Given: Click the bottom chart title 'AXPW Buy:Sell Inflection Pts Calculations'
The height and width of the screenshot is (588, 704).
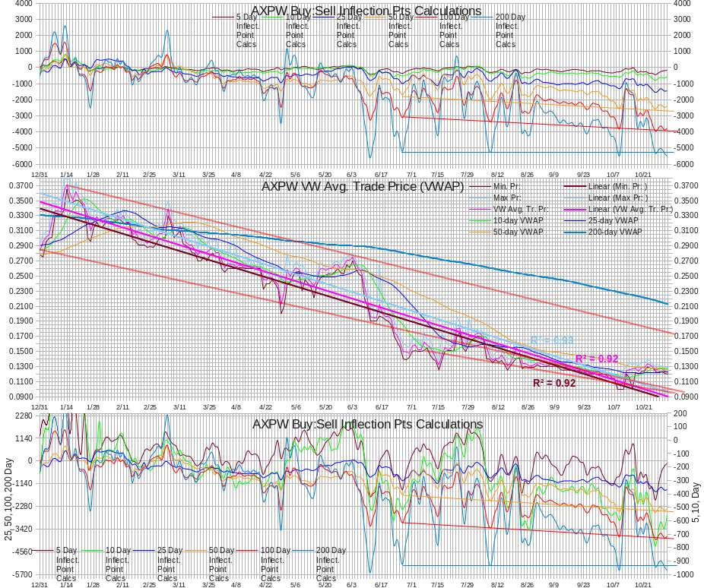Looking at the screenshot, I should 368,425.
